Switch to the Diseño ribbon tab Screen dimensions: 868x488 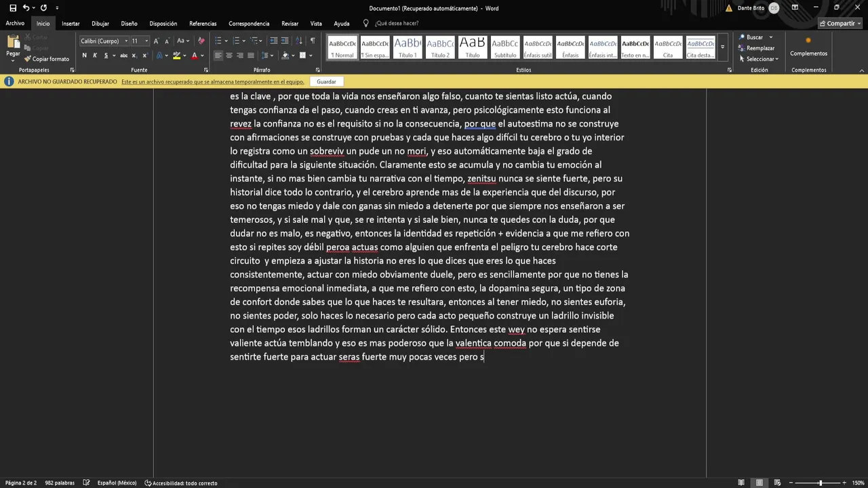tap(129, 24)
